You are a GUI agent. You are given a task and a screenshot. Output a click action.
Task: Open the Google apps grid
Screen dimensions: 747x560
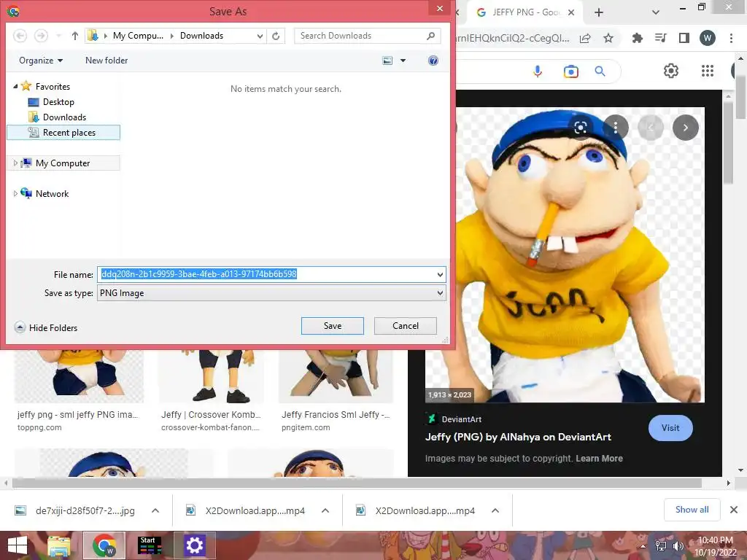click(708, 71)
